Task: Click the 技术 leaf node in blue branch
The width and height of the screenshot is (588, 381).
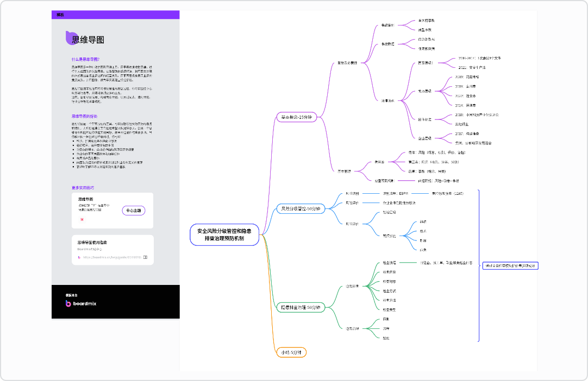Action: (x=423, y=231)
